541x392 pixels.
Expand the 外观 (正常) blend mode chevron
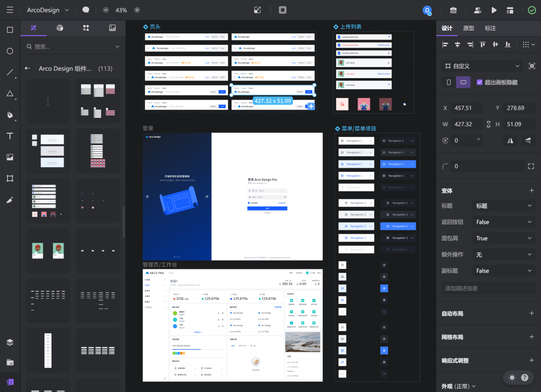474,386
